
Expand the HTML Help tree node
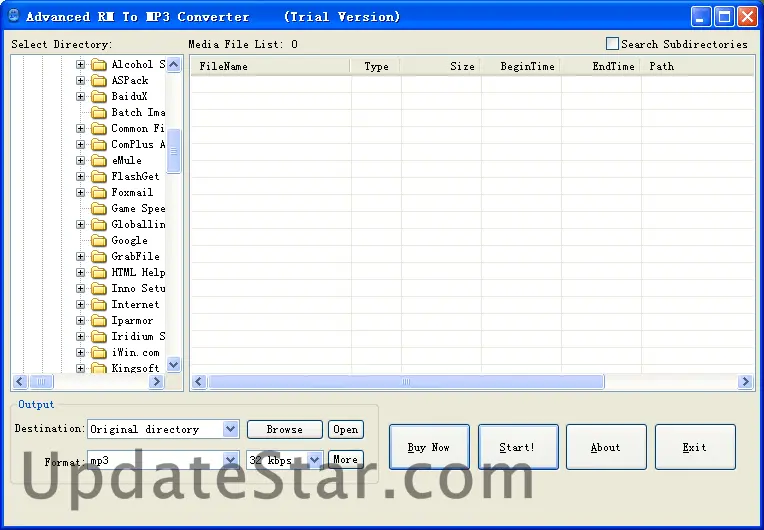80,272
